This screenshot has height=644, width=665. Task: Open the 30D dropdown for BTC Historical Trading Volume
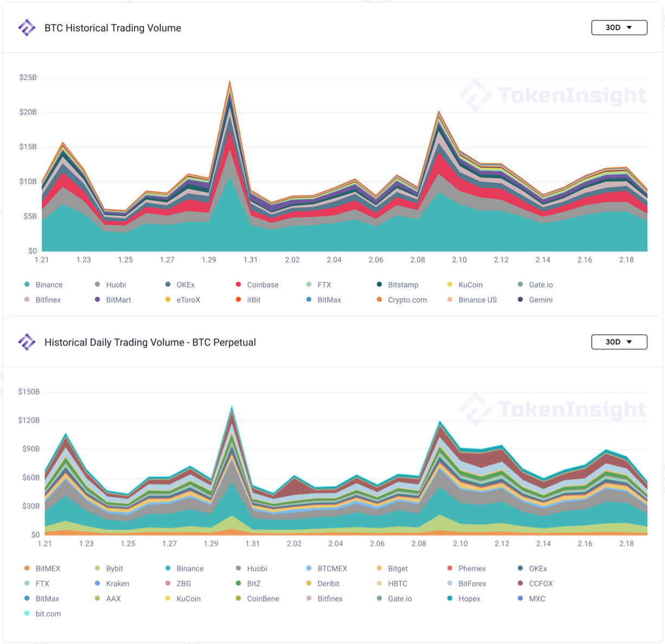(x=619, y=28)
